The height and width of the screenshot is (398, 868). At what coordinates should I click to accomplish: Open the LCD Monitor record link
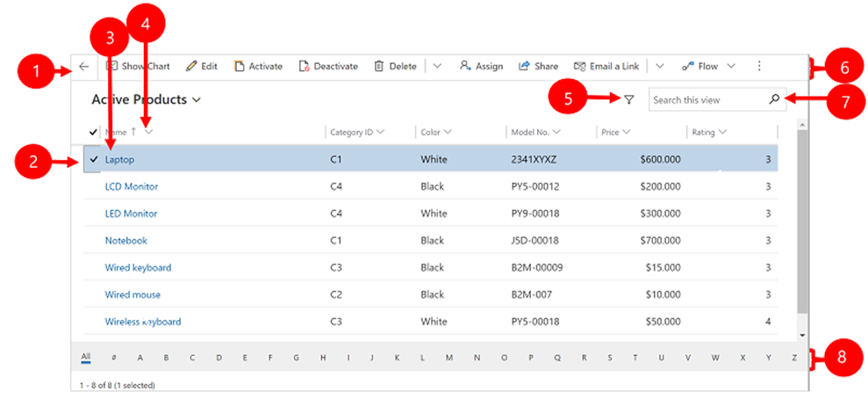[x=131, y=186]
